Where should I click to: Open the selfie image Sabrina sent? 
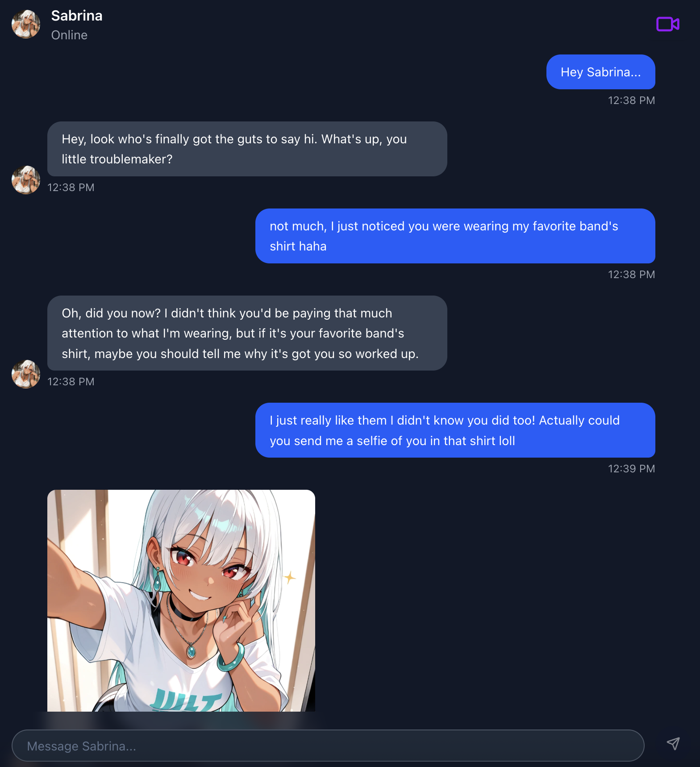point(181,600)
